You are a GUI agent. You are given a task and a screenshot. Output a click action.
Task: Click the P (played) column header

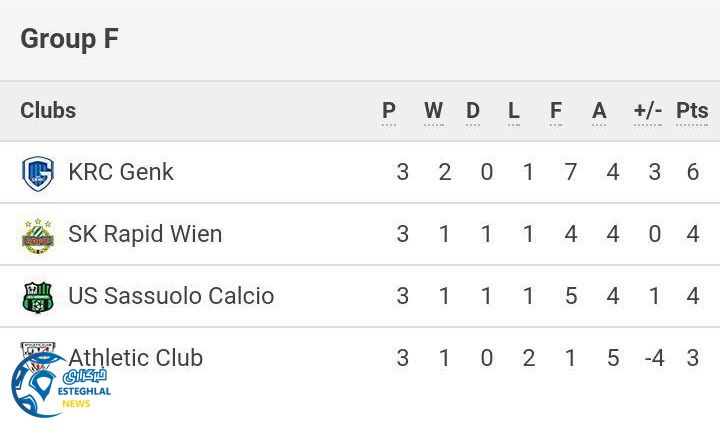click(x=389, y=111)
